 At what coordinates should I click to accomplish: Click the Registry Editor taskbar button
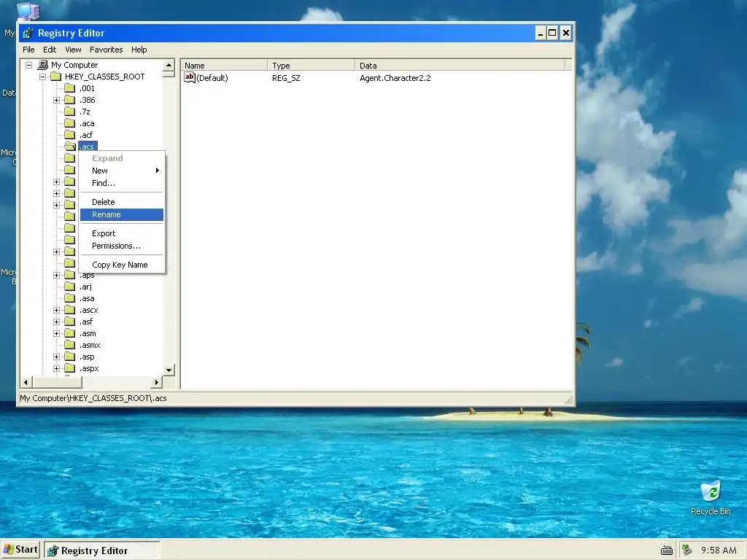click(102, 551)
